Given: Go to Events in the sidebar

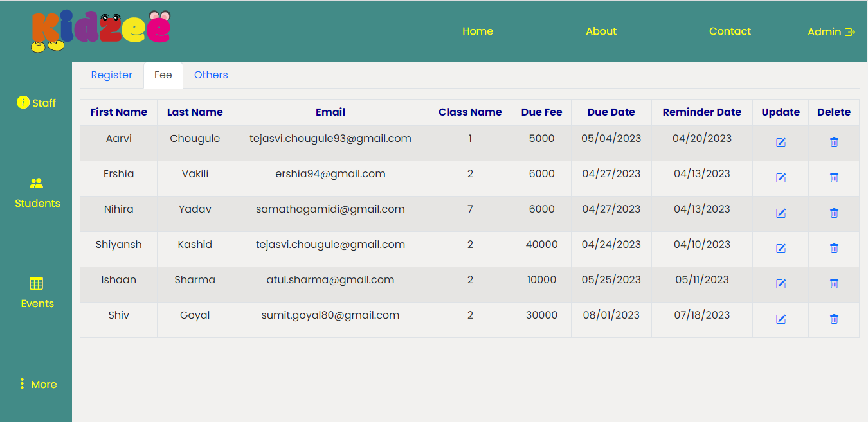Looking at the screenshot, I should pyautogui.click(x=37, y=294).
